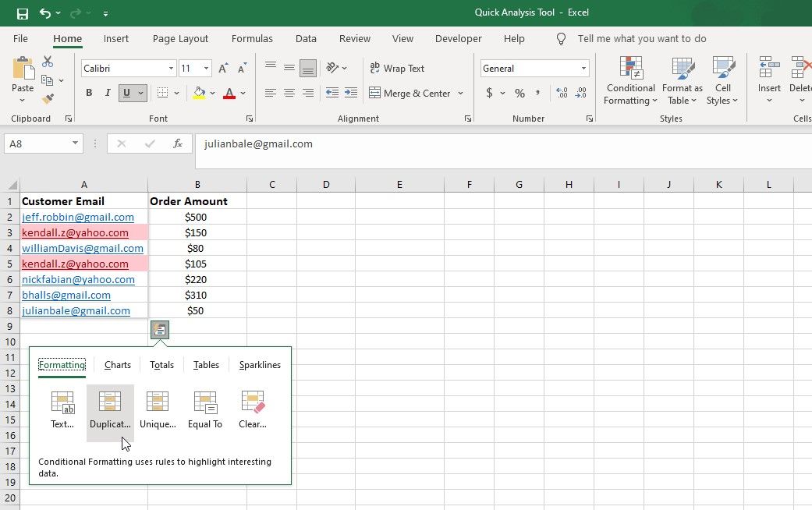
Task: Toggle Italic formatting
Action: click(107, 94)
